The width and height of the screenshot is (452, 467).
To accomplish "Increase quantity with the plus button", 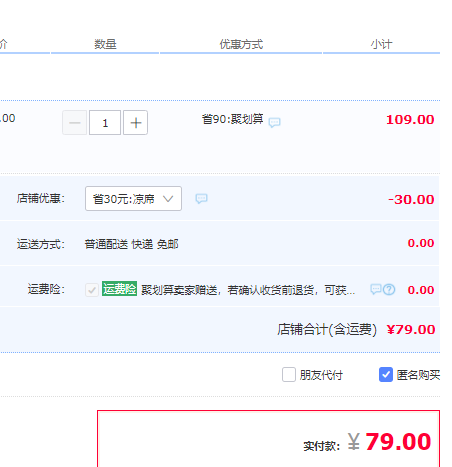I will coord(135,123).
